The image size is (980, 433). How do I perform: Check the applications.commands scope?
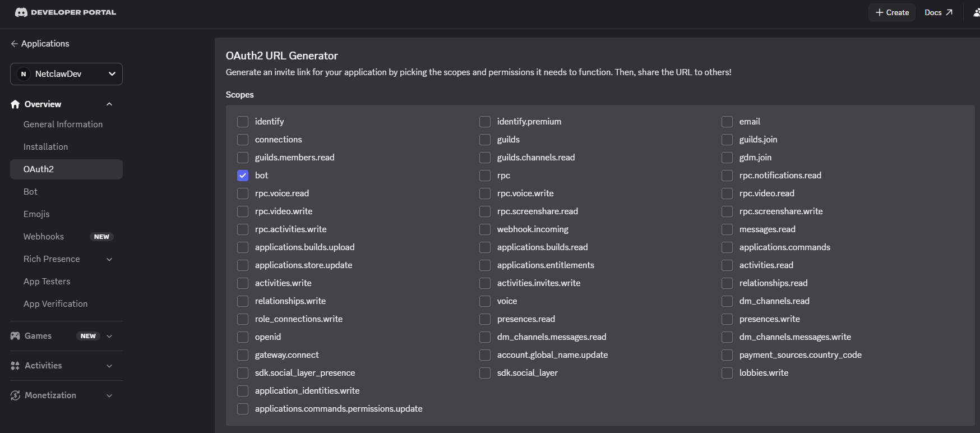pos(727,247)
